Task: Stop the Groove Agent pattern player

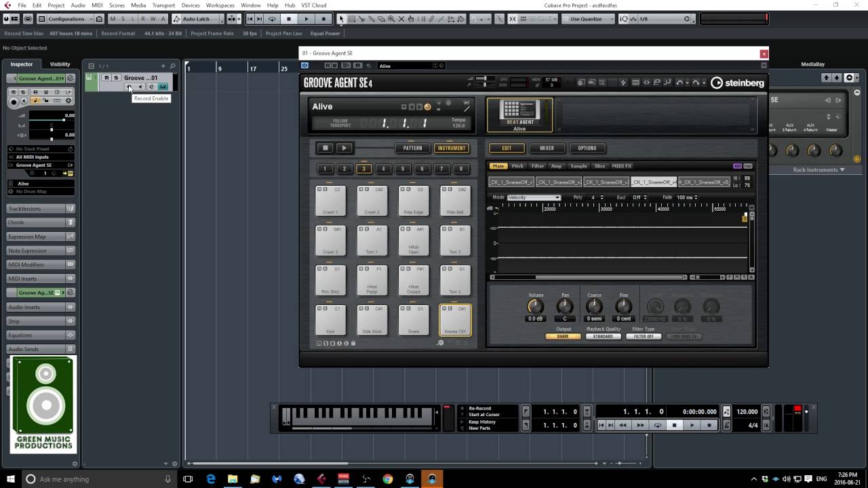Action: click(325, 148)
